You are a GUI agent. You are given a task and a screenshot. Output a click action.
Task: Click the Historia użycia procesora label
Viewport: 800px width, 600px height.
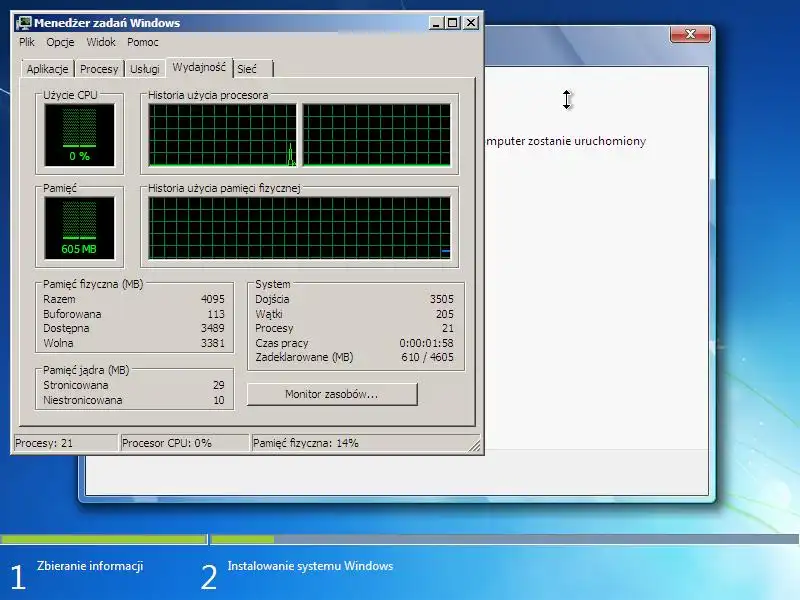coord(208,95)
